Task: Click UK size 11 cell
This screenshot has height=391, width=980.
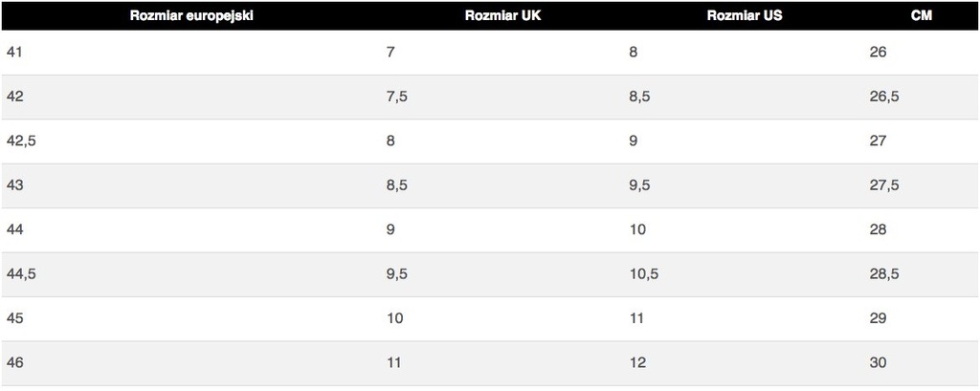Action: (x=393, y=363)
